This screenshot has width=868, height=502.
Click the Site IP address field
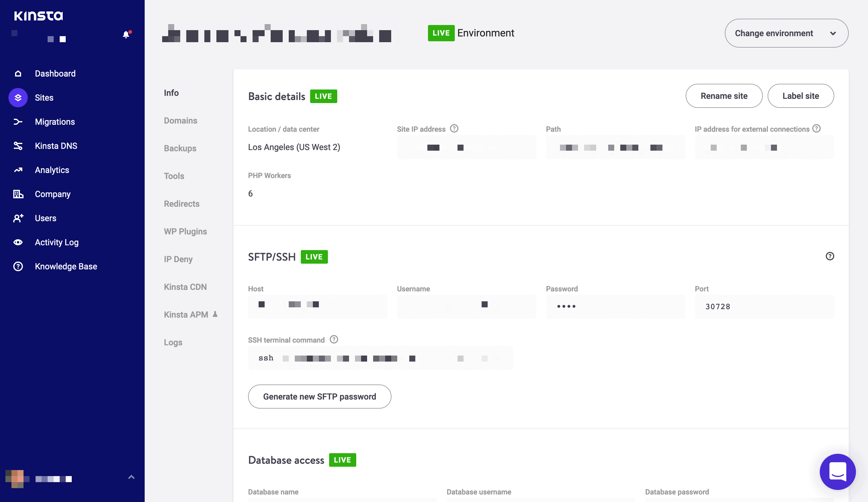coord(466,147)
